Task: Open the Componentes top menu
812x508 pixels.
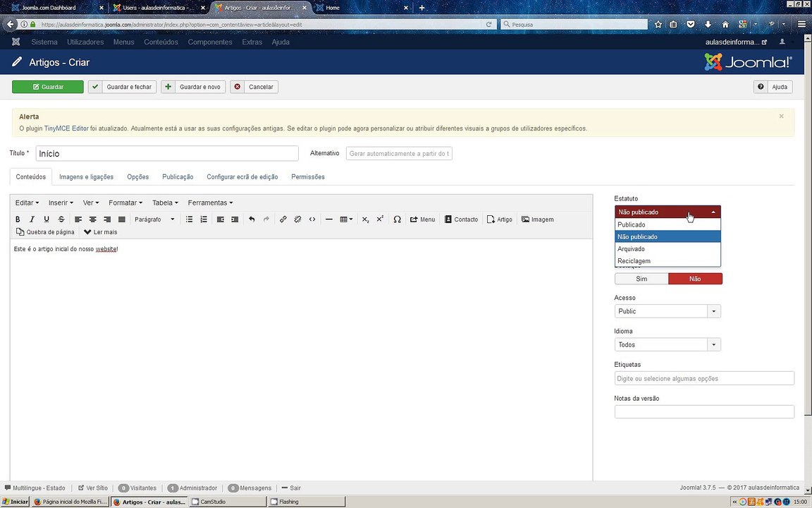Action: (210, 42)
